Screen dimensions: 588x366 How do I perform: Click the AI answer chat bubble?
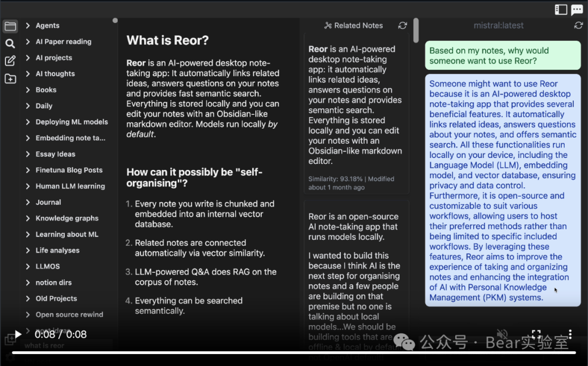[503, 191]
